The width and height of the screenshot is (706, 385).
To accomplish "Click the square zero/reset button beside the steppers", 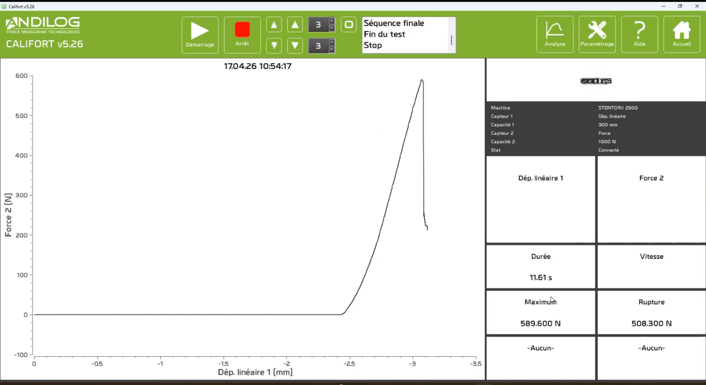I will pyautogui.click(x=348, y=25).
